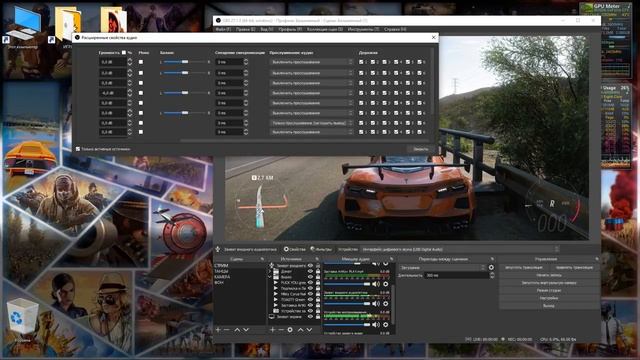Step the -6.0 dB volume spinner
This screenshot has width=640, height=360.
(130, 93)
